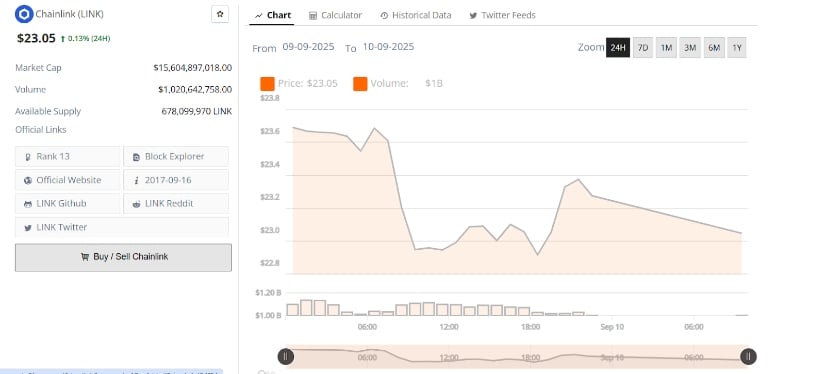Select the 1Y zoom range
Viewport: 825px width, 374px height.
click(737, 48)
